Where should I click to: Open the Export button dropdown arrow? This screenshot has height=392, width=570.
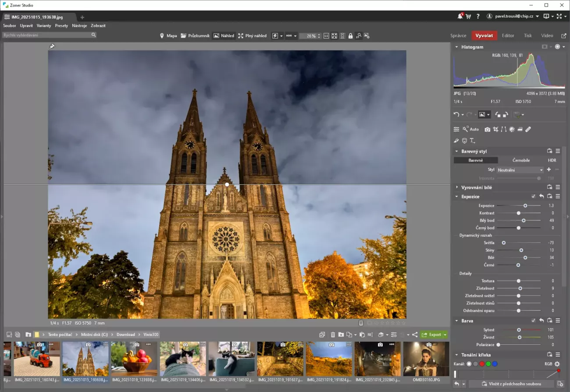[x=445, y=335]
